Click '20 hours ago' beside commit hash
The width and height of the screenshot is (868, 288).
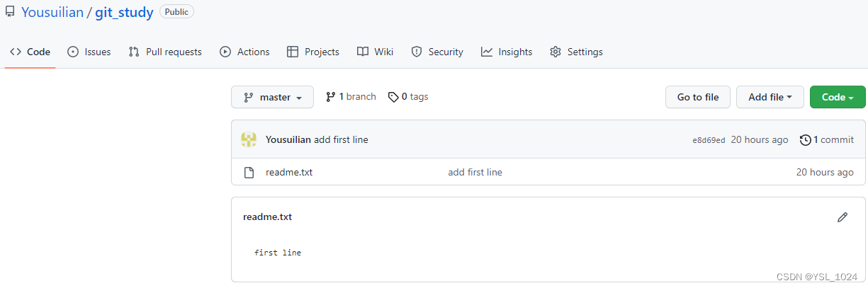coord(760,139)
